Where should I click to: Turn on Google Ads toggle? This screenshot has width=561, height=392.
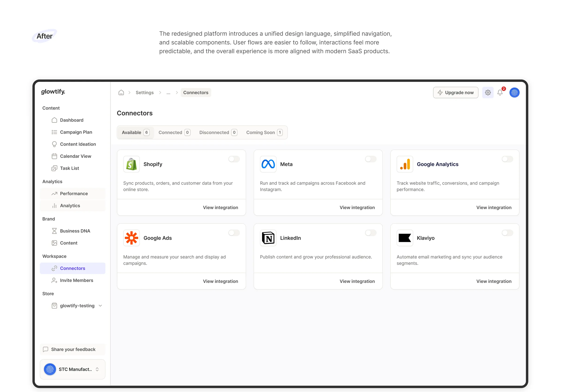point(234,233)
